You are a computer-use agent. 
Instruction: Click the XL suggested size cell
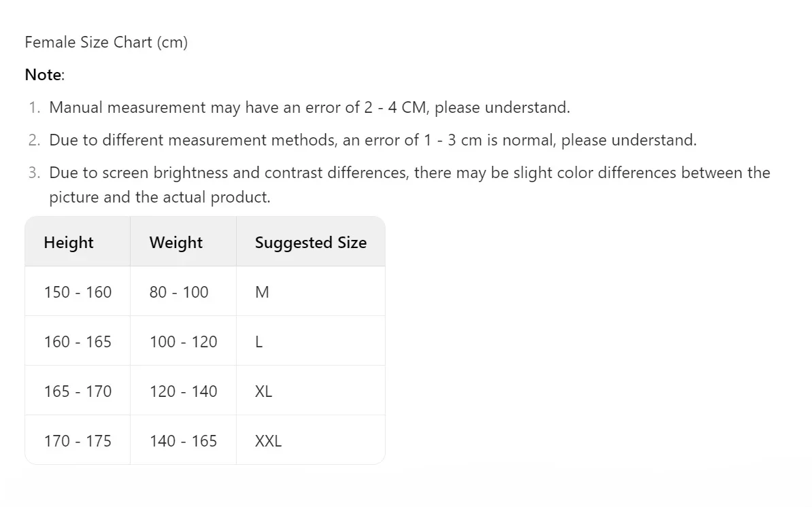(263, 391)
